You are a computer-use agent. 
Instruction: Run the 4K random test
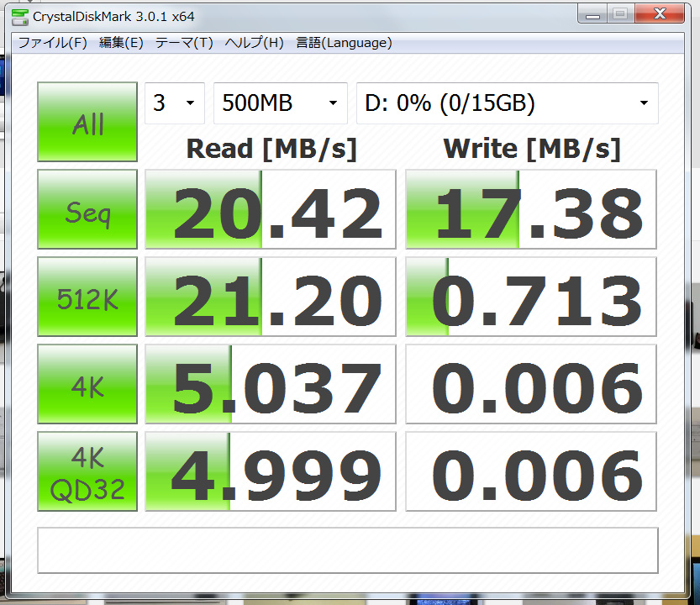[87, 384]
